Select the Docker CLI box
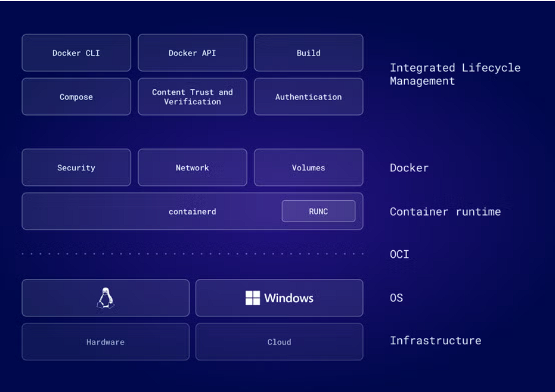Viewport: 555px width, 392px height. point(76,53)
